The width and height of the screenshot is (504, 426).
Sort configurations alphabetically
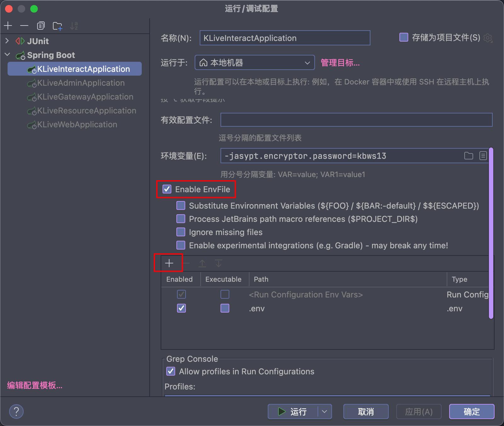tap(74, 26)
